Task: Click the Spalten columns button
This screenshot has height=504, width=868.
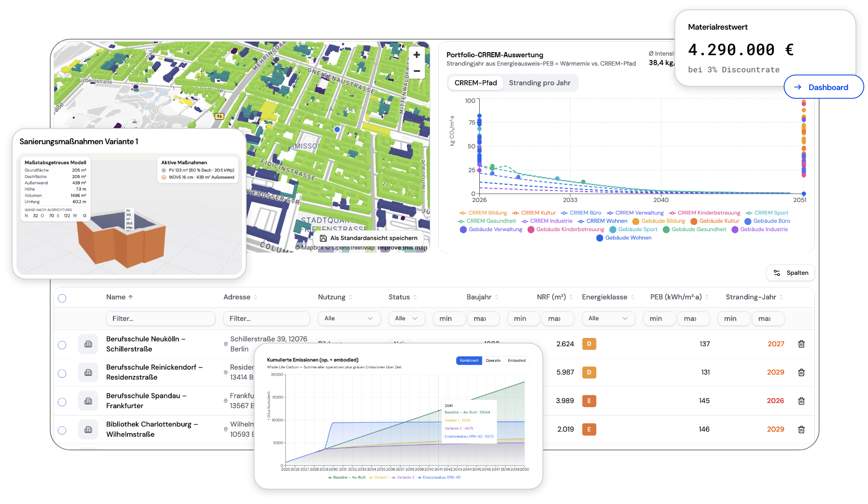Action: 790,273
